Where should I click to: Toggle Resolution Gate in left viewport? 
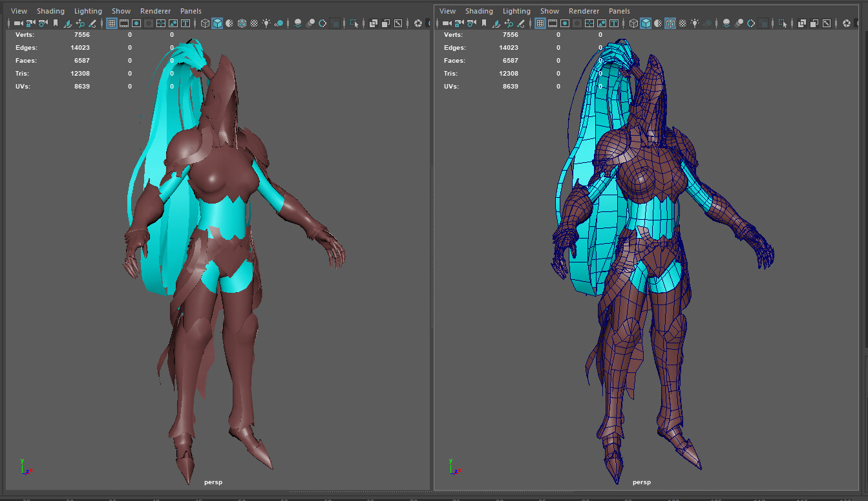click(x=136, y=23)
